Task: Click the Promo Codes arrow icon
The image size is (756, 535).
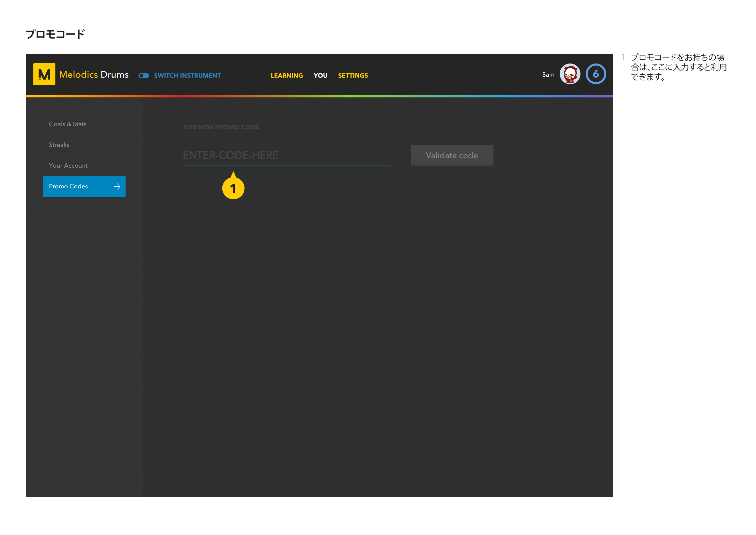Action: click(x=117, y=187)
